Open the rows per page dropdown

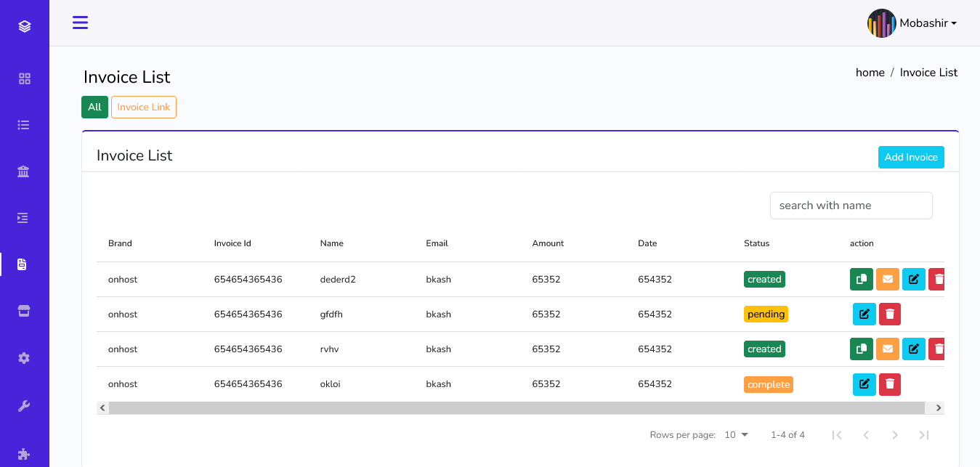pyautogui.click(x=734, y=434)
